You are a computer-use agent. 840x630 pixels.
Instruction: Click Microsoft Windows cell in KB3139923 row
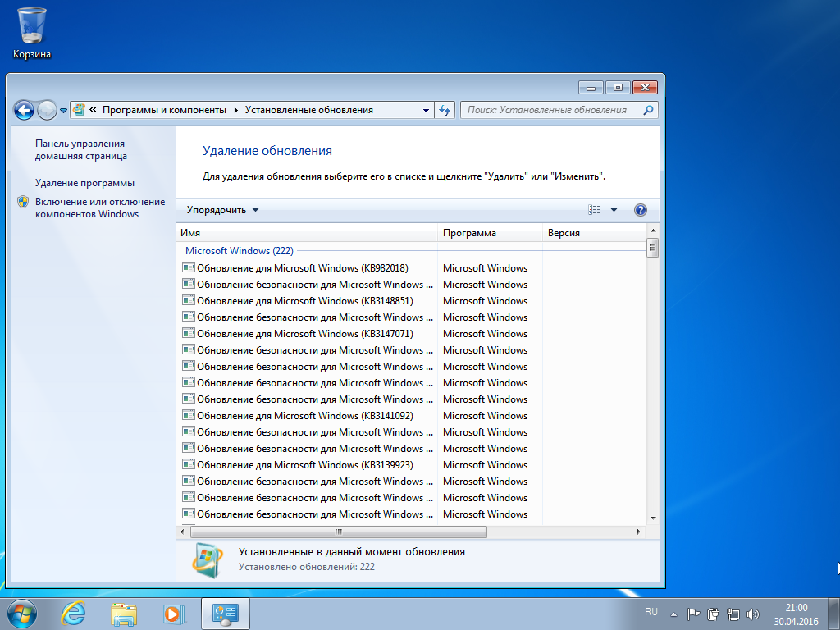click(x=486, y=465)
